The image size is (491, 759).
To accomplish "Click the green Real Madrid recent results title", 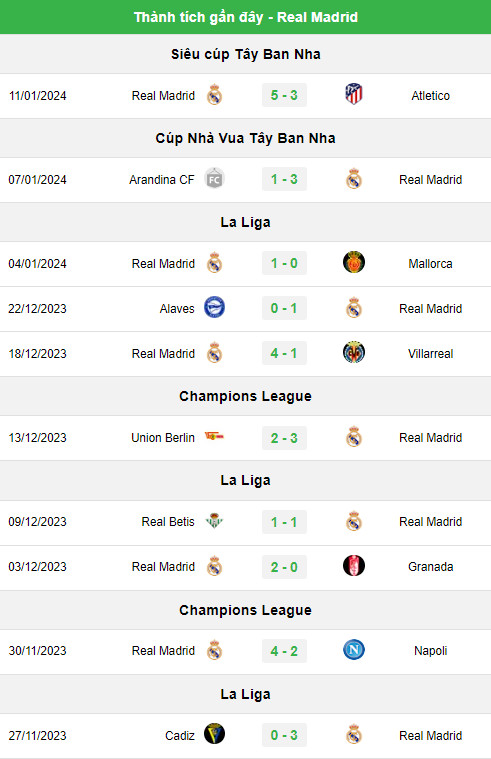I will [246, 17].
